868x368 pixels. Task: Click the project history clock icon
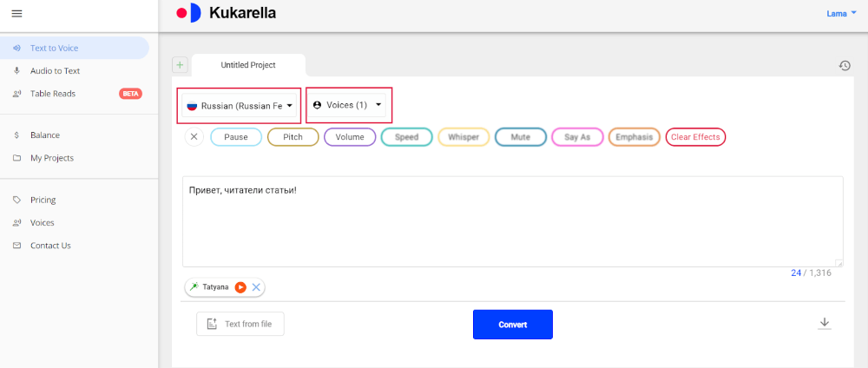tap(845, 65)
